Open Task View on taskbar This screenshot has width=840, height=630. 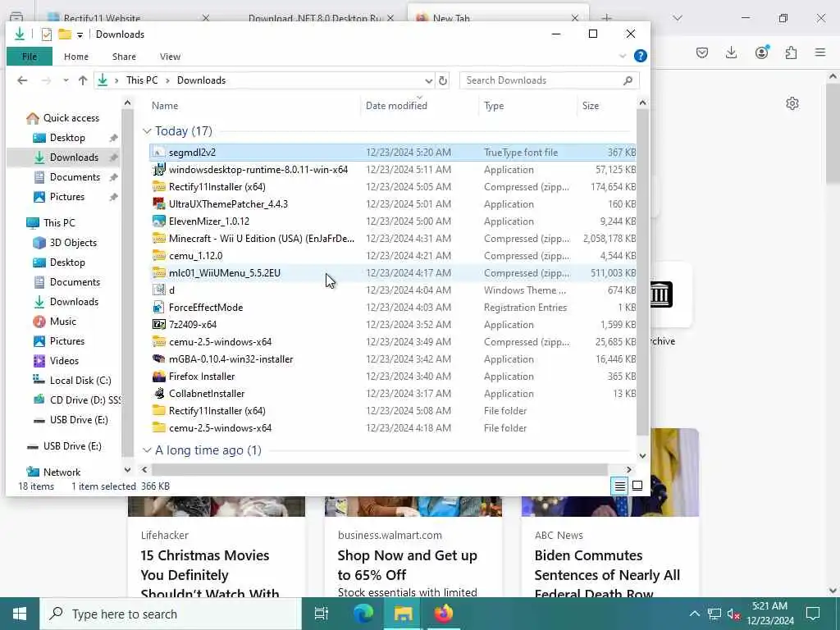click(x=322, y=614)
